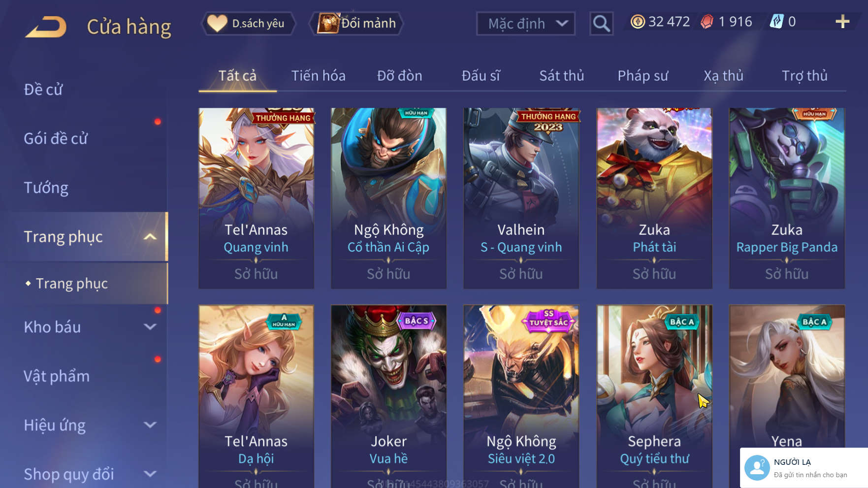This screenshot has width=868, height=488.
Task: Switch to the Tiến hóa tab
Action: pos(318,76)
